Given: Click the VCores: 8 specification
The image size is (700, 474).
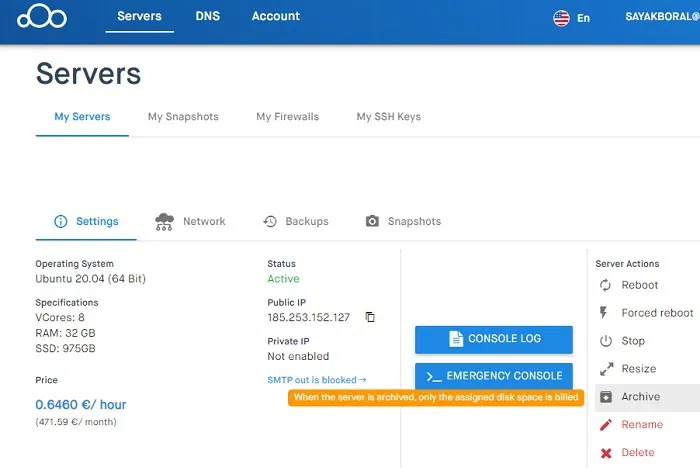Looking at the screenshot, I should (60, 317).
